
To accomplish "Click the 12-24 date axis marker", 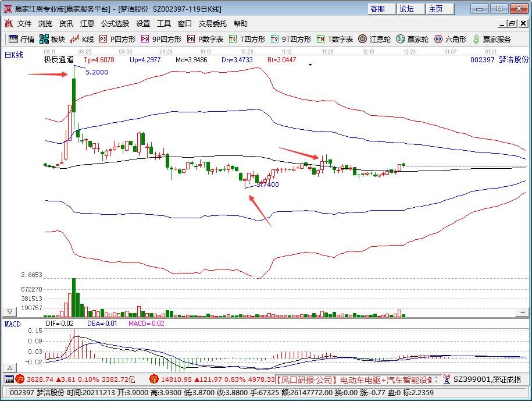I will pyautogui.click(x=409, y=52).
